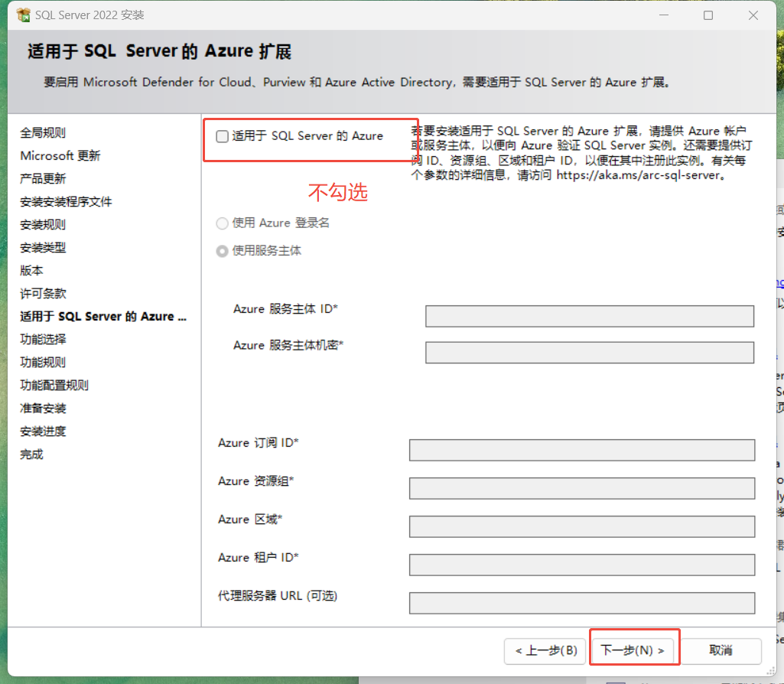Click the 代理服务器 URL optional field

pos(581,603)
